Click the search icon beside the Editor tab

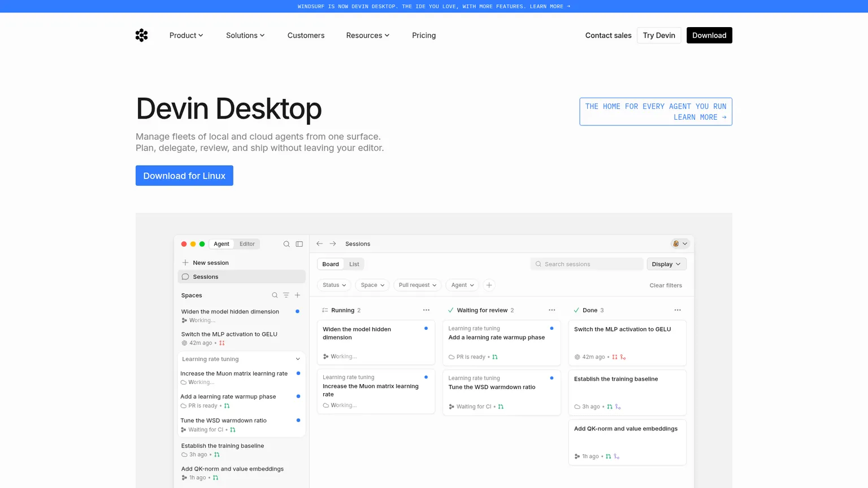click(x=287, y=244)
